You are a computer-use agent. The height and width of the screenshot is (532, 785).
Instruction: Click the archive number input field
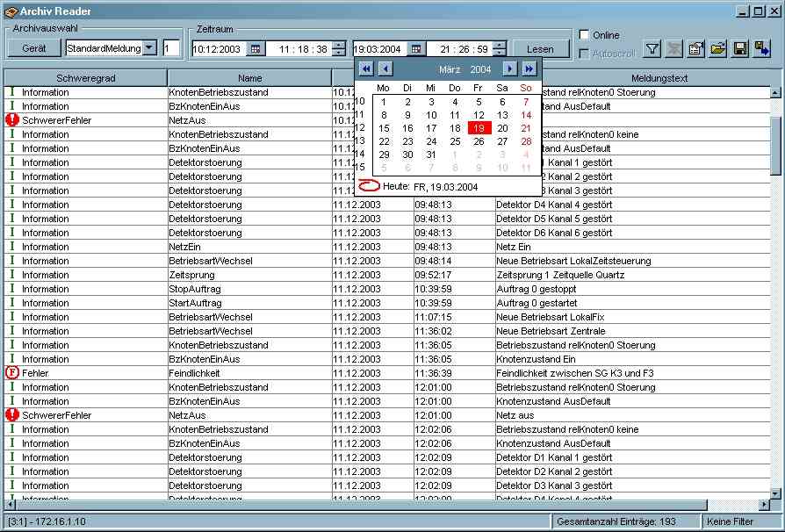[x=171, y=48]
